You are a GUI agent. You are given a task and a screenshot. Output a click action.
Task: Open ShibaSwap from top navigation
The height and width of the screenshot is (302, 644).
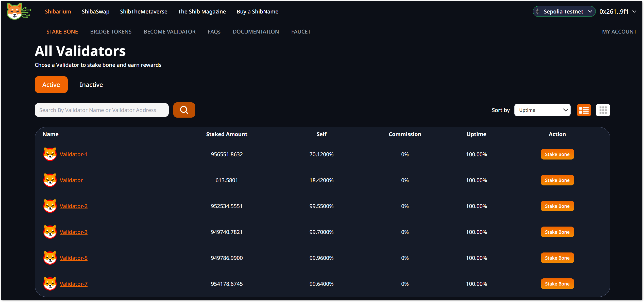(x=95, y=12)
